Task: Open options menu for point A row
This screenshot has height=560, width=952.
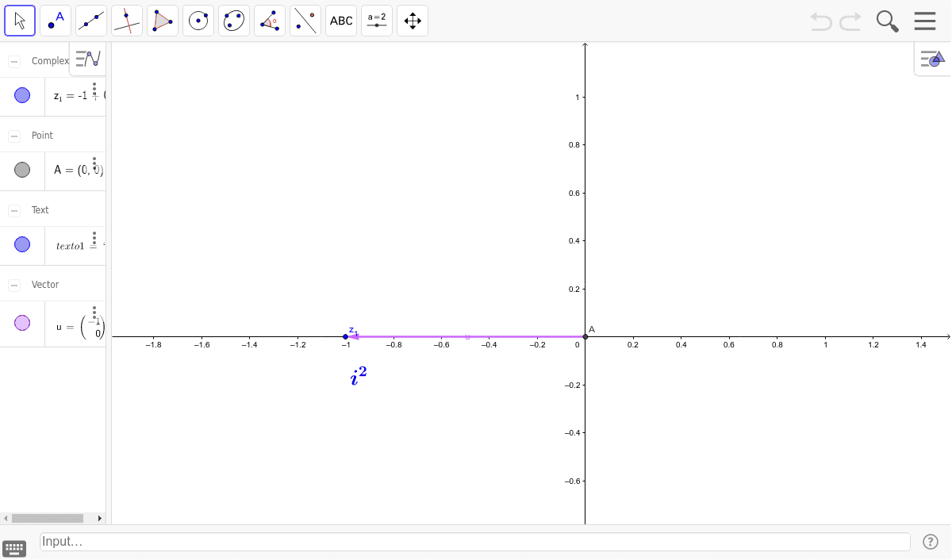Action: tap(94, 163)
